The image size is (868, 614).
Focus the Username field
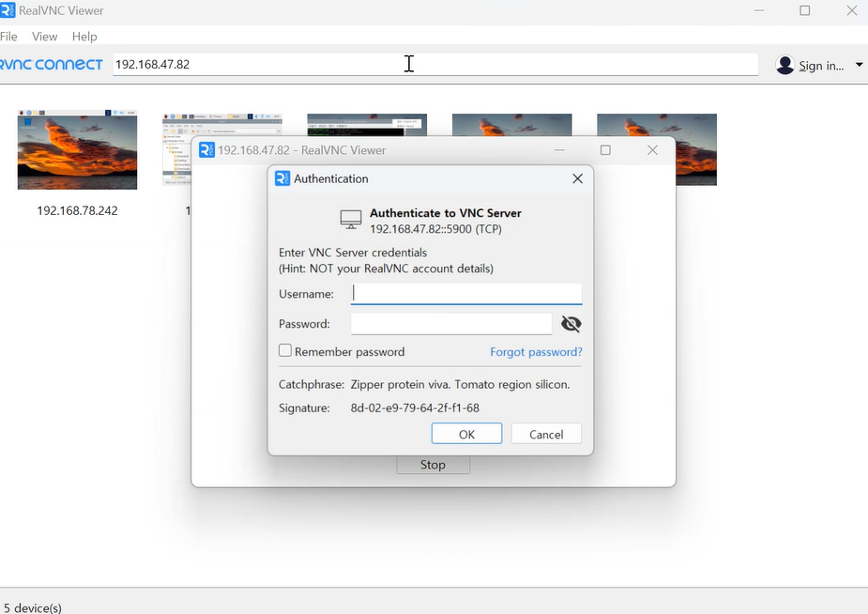pyautogui.click(x=466, y=294)
